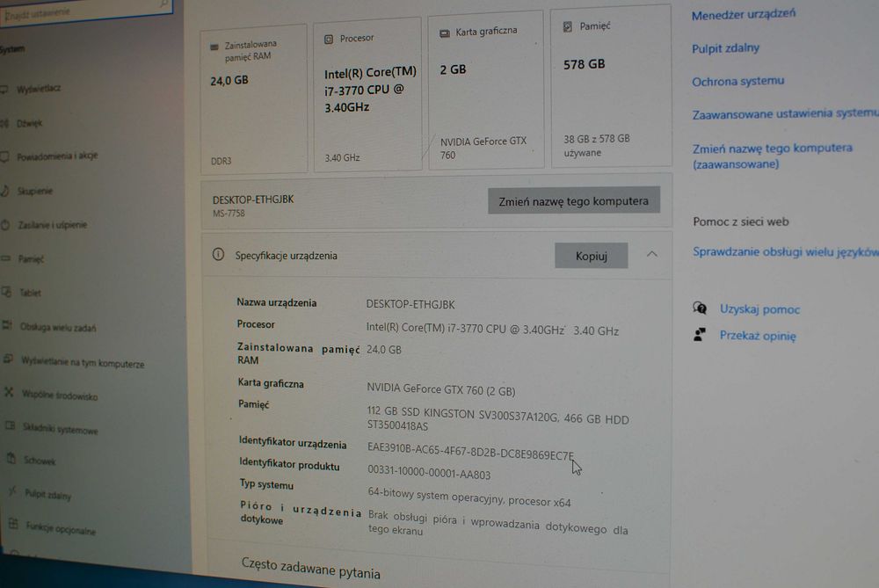Image resolution: width=879 pixels, height=588 pixels.
Task: Click the 24.0 GB installed RAM value
Action: click(x=384, y=350)
